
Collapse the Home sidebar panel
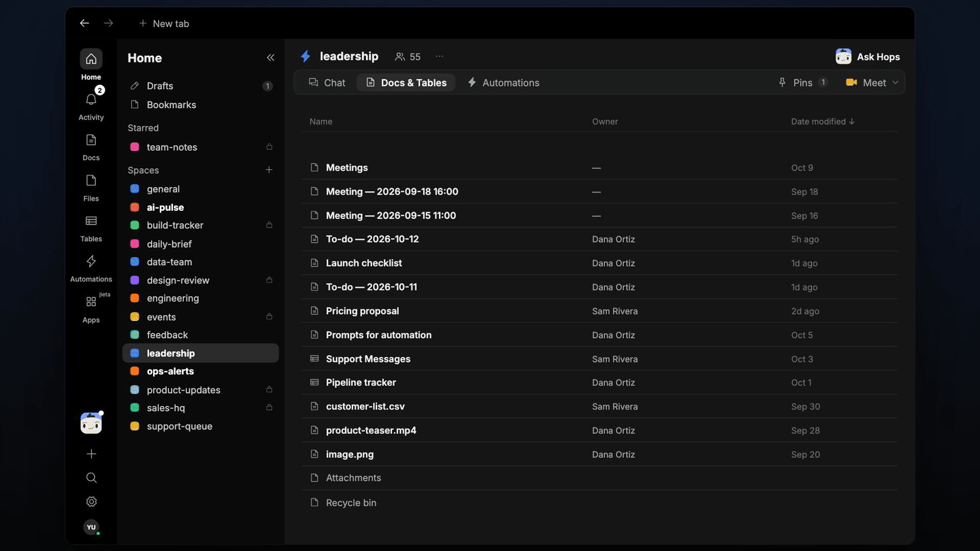click(270, 58)
